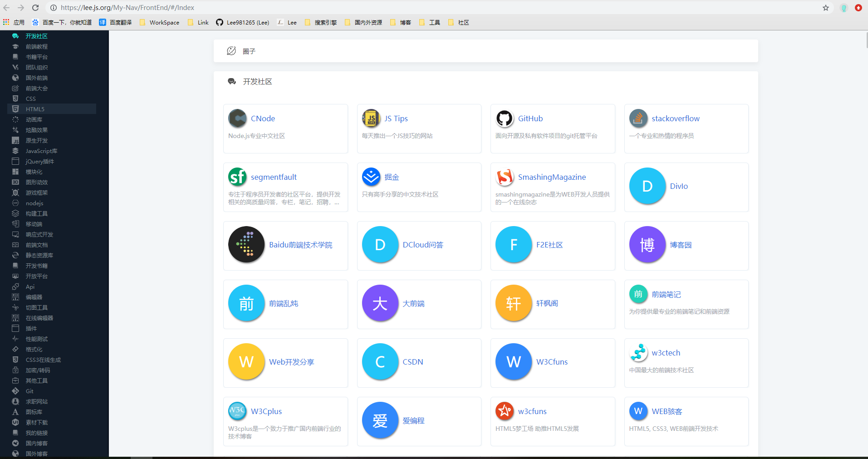Click the SmashingMagazine red S icon
Image resolution: width=868 pixels, height=459 pixels.
(x=504, y=177)
